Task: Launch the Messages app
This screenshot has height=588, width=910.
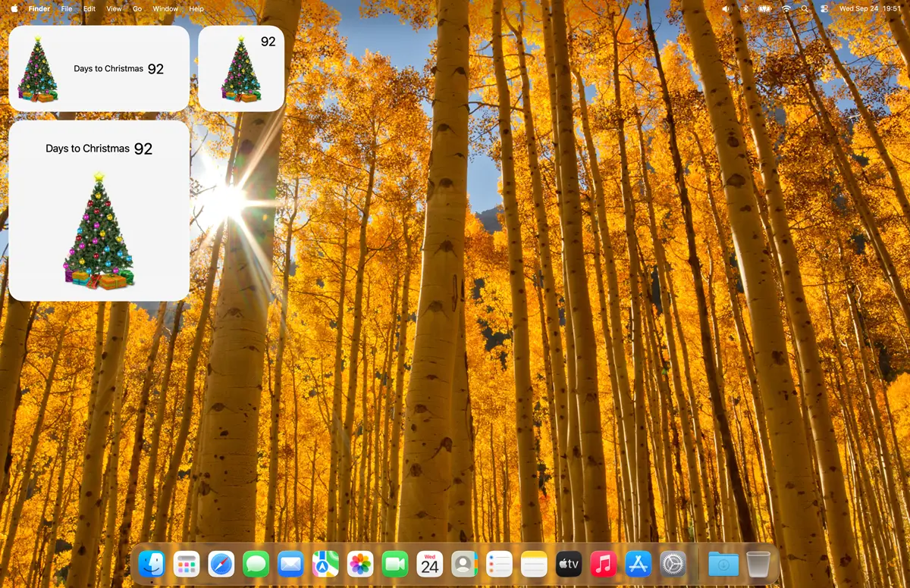Action: (256, 563)
